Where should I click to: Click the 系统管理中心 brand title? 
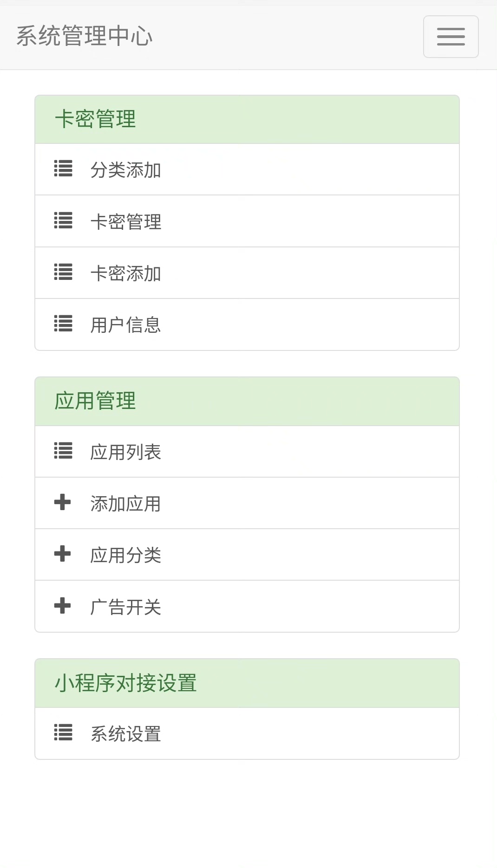85,36
